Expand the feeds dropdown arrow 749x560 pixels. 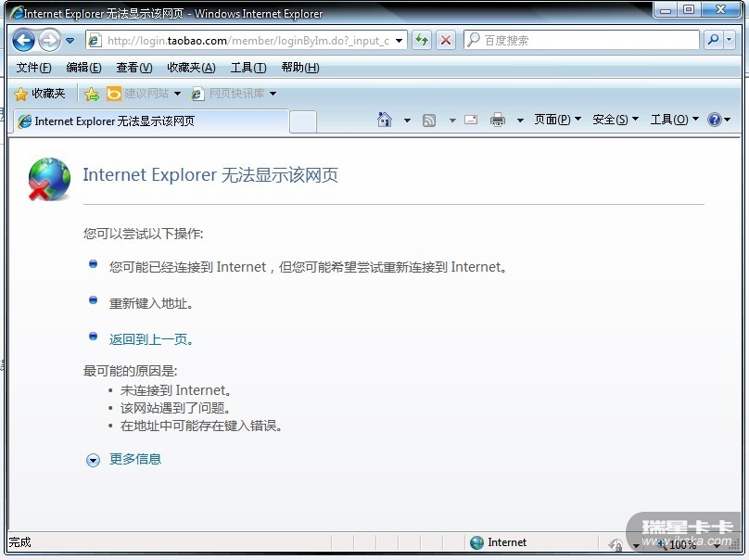tap(451, 121)
